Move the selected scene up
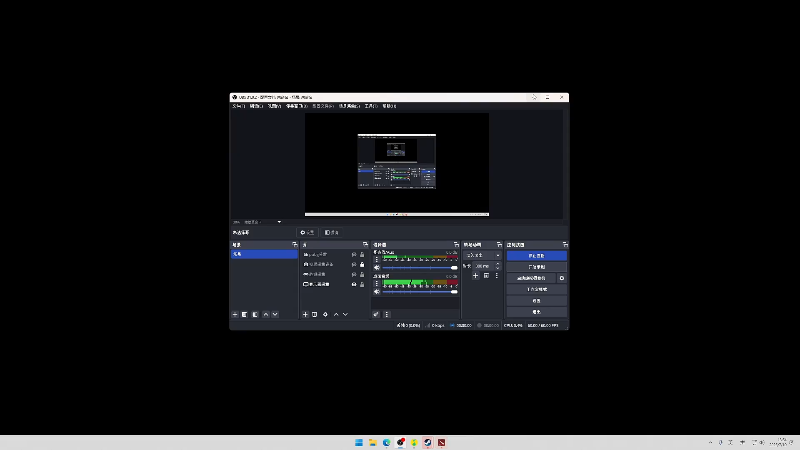800x450 pixels. [x=266, y=315]
